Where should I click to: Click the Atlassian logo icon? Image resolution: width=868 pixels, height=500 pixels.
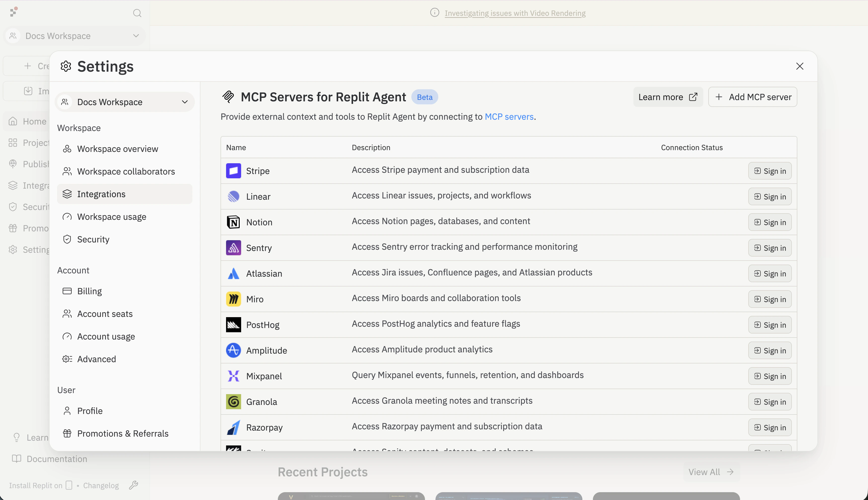pos(233,273)
